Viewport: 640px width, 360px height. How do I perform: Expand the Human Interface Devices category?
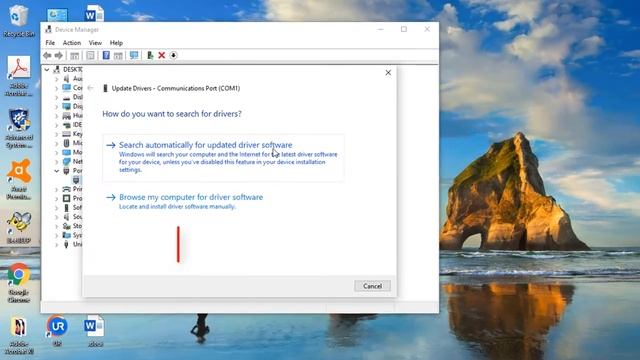click(57, 116)
